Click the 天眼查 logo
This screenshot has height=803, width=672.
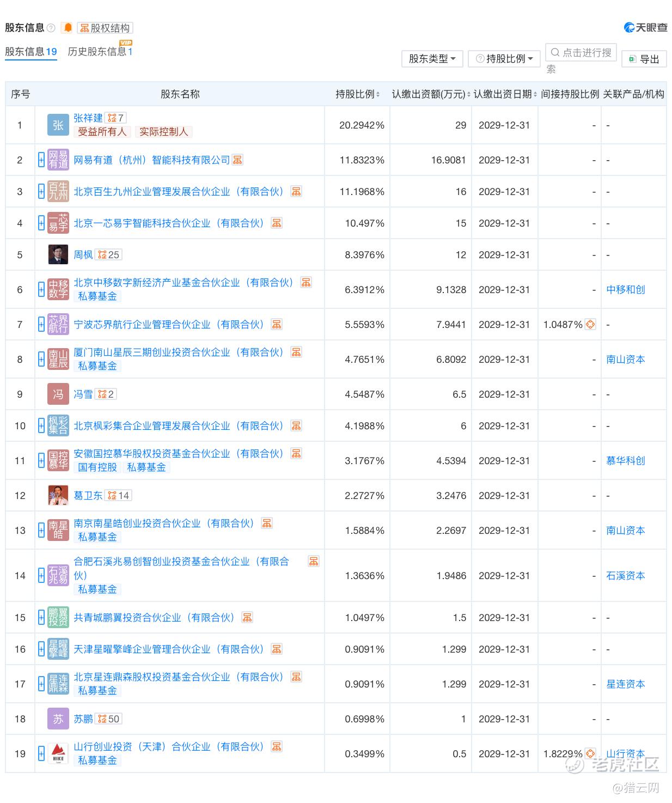tap(645, 28)
